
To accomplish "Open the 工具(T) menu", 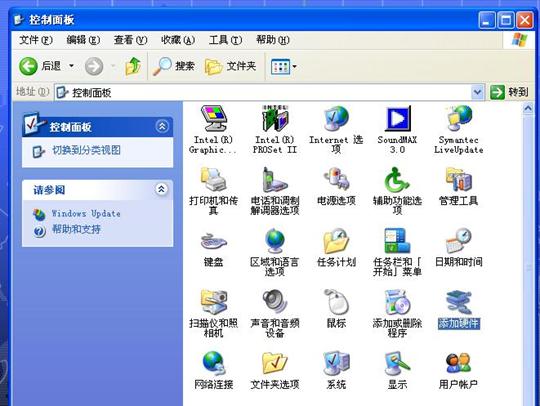I will pyautogui.click(x=225, y=40).
